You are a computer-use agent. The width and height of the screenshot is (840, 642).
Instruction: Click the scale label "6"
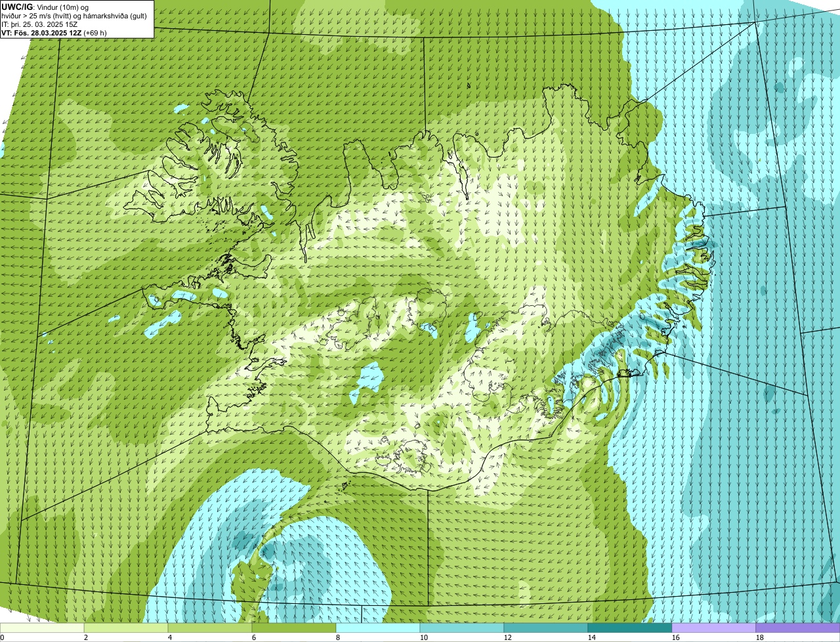(x=254, y=637)
